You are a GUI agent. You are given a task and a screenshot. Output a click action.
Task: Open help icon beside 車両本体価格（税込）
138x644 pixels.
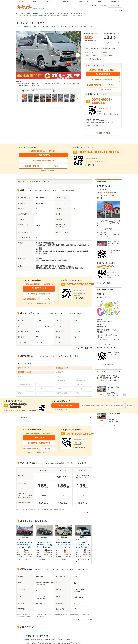118,33
